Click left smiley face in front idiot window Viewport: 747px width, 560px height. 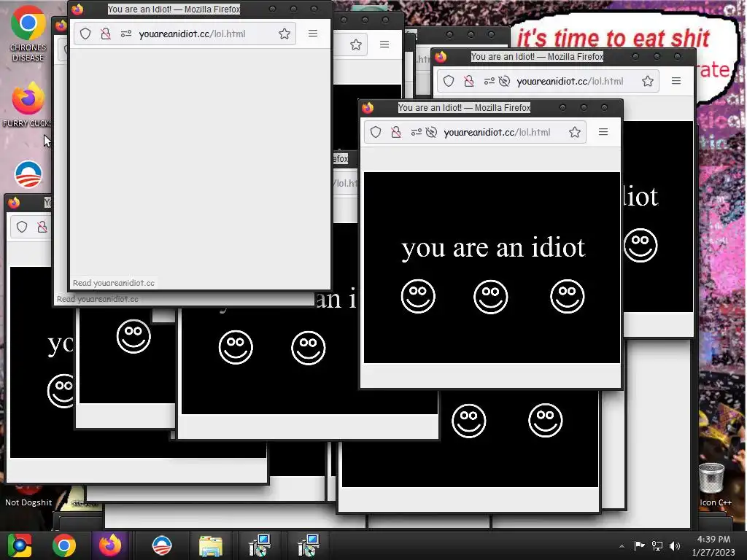click(x=418, y=296)
